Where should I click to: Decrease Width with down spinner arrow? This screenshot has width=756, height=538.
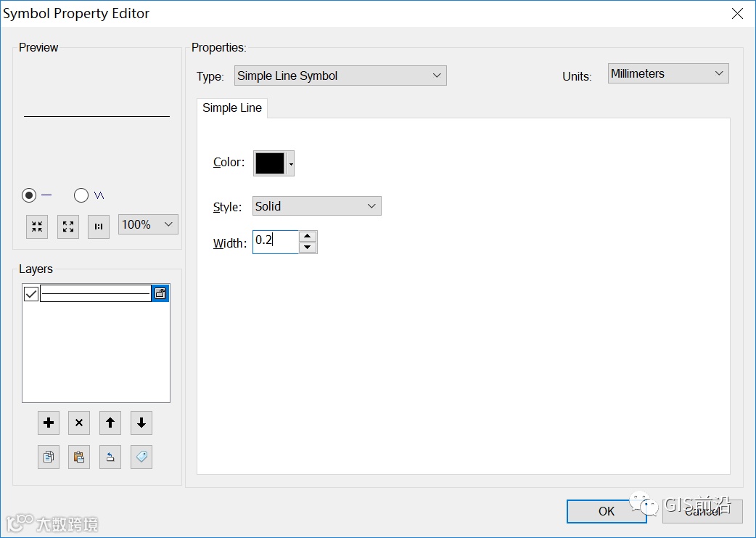(x=308, y=248)
